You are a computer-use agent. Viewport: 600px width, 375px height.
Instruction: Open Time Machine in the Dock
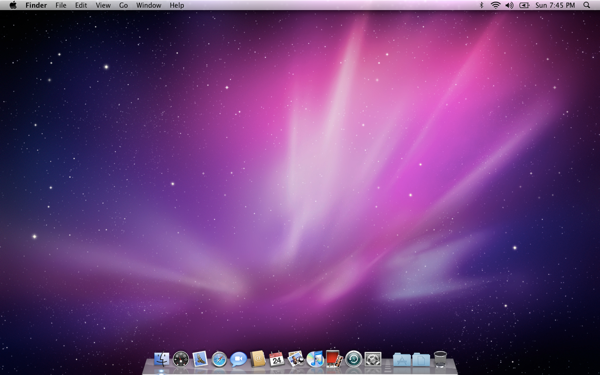tap(354, 359)
